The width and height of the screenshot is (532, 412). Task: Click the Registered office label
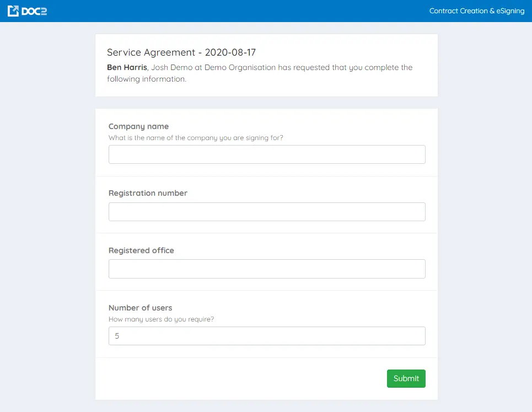(141, 250)
